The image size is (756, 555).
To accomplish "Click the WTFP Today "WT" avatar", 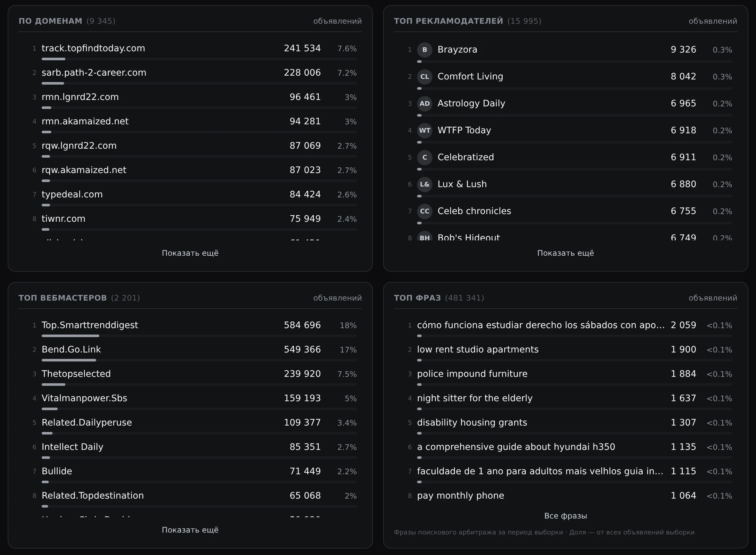I will [x=424, y=130].
